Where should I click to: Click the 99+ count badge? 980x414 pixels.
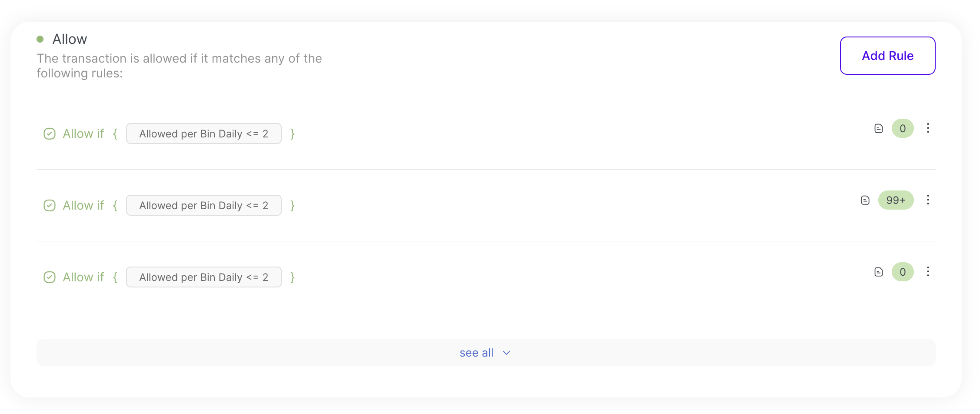(896, 200)
